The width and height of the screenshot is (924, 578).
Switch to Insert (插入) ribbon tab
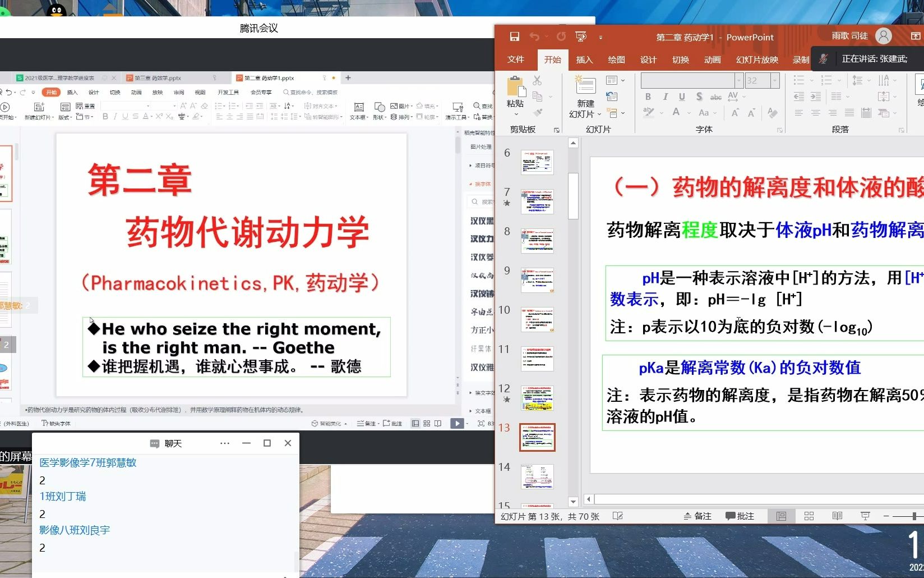pos(584,59)
